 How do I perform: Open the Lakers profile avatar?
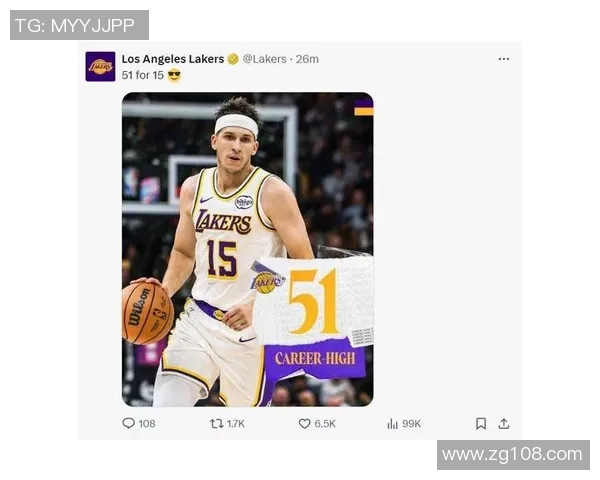pos(100,66)
